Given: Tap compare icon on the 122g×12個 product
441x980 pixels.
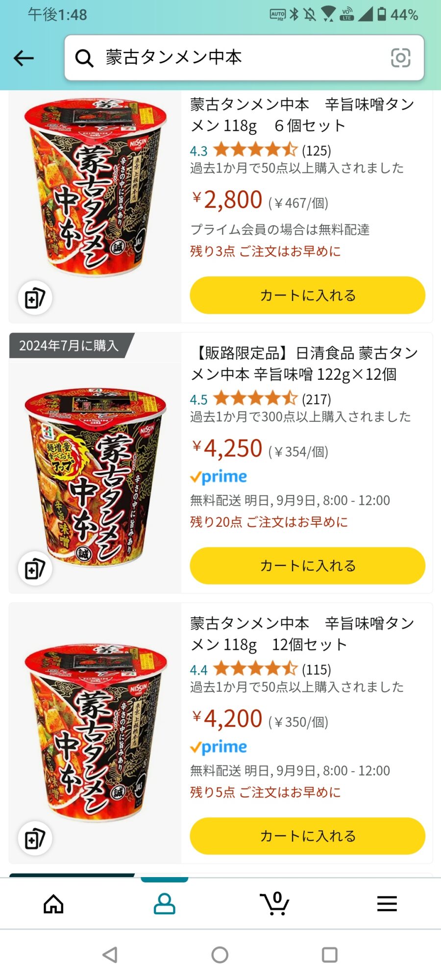Looking at the screenshot, I should pos(35,568).
